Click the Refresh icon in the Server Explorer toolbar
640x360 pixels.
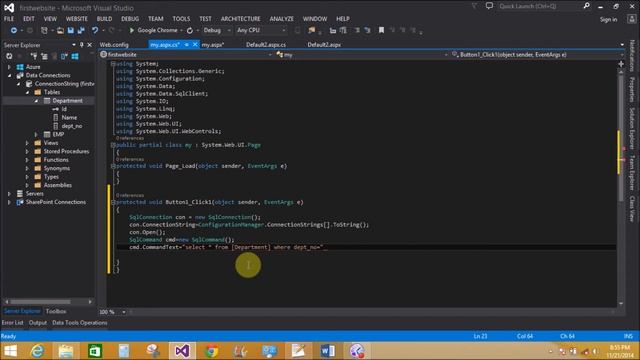click(x=9, y=56)
